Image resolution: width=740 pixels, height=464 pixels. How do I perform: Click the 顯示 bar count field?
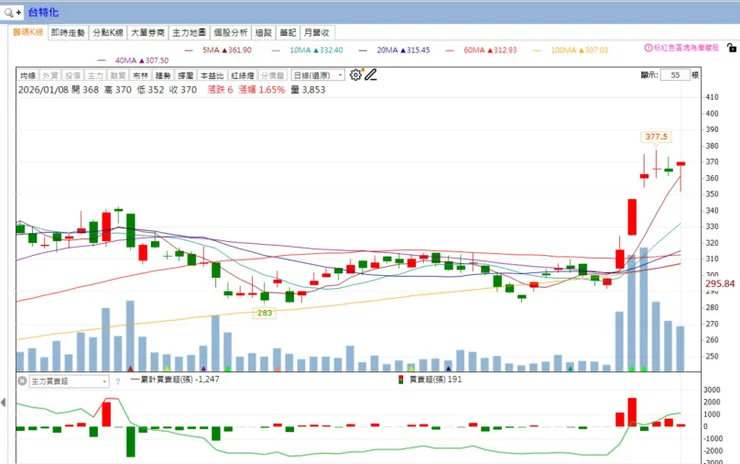[675, 75]
